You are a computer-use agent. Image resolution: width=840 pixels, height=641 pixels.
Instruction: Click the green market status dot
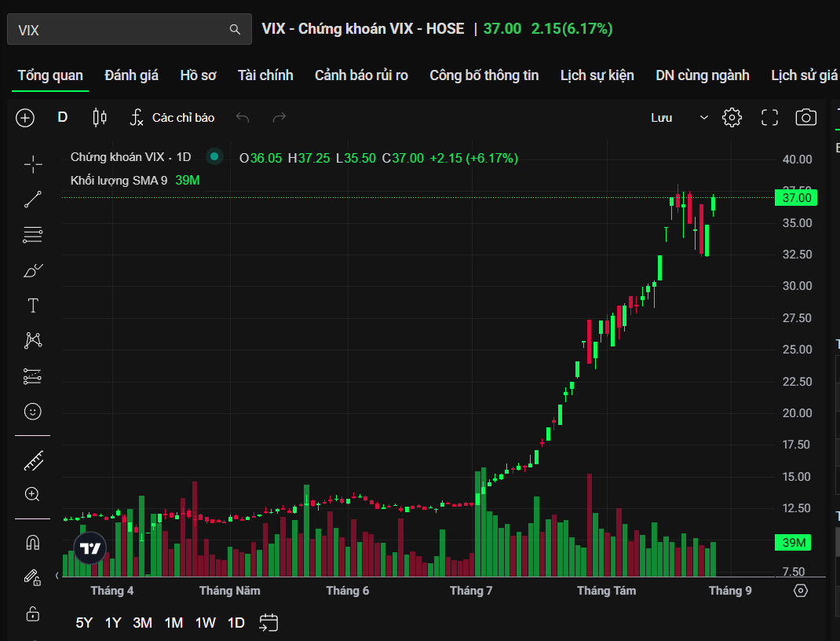(214, 156)
